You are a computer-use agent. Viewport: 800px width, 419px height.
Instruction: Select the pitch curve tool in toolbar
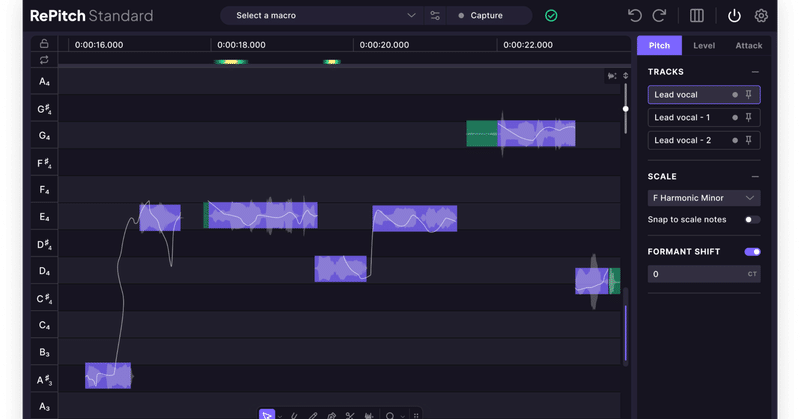(x=294, y=415)
